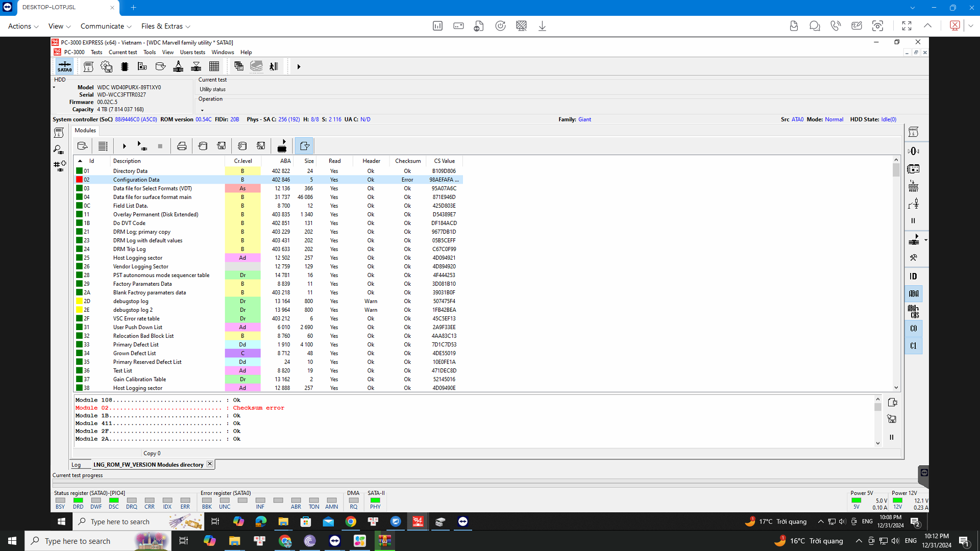980x551 pixels.
Task: Toggle the ABA mode button in right sidebar
Action: (x=914, y=294)
